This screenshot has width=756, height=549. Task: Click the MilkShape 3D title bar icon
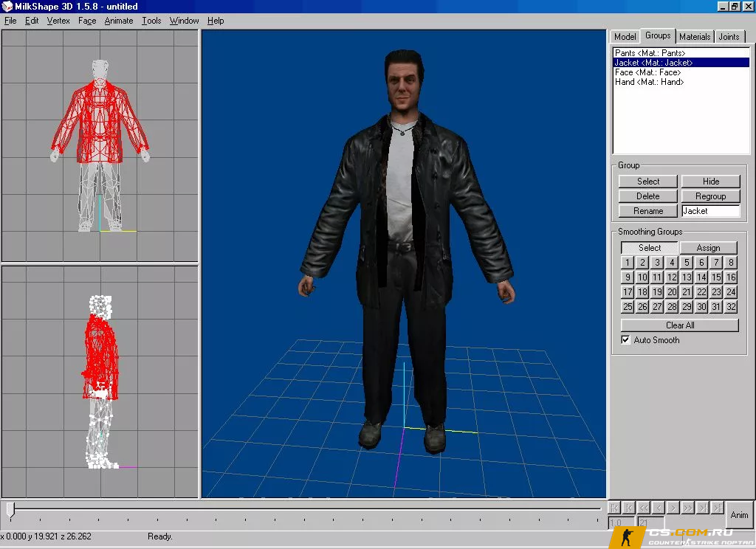(7, 6)
